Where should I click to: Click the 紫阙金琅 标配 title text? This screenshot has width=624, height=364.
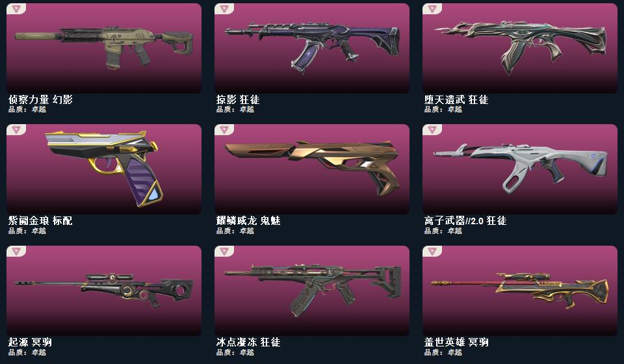[x=40, y=220]
